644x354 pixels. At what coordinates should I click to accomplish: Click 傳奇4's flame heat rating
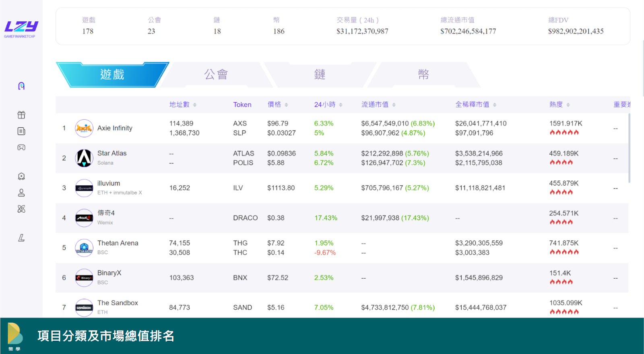pyautogui.click(x=561, y=222)
